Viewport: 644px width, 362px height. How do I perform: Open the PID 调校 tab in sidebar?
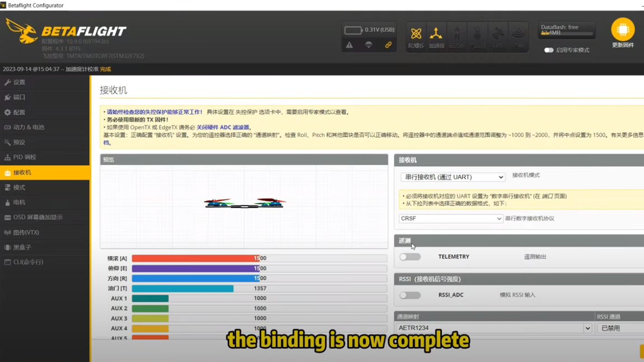[x=25, y=157]
